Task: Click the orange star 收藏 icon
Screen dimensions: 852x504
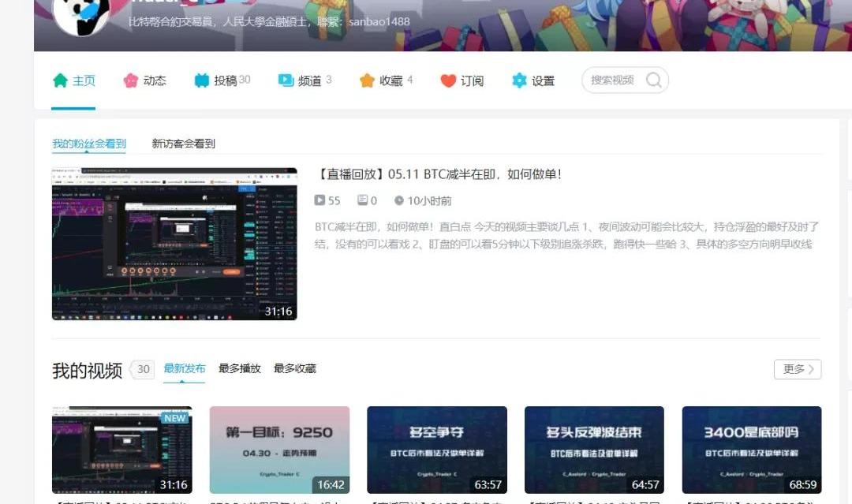Action: click(x=367, y=80)
